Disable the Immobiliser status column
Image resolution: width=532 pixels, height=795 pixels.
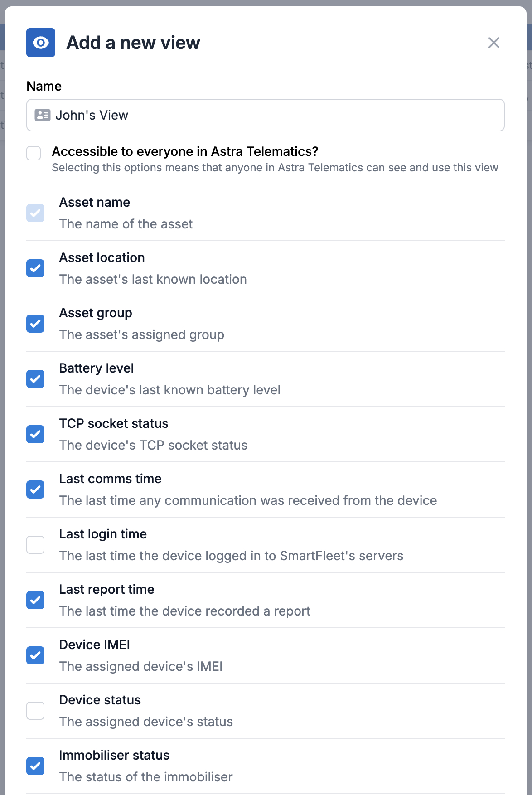click(x=35, y=766)
